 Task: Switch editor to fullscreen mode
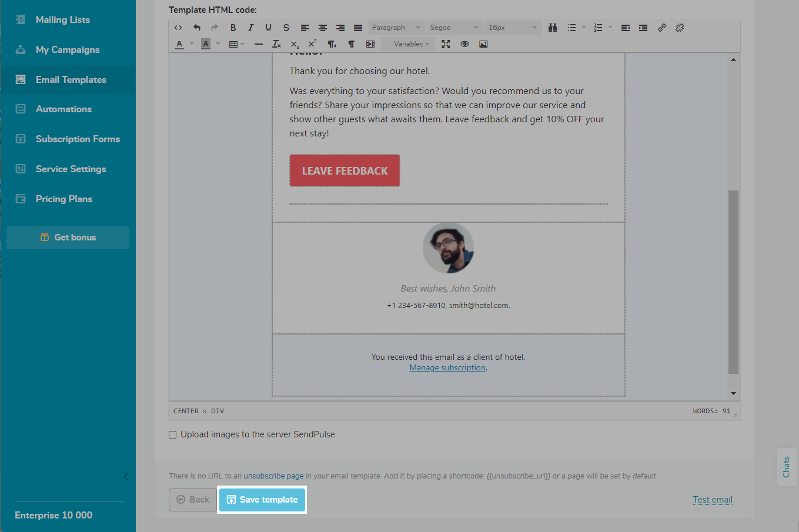pyautogui.click(x=446, y=44)
